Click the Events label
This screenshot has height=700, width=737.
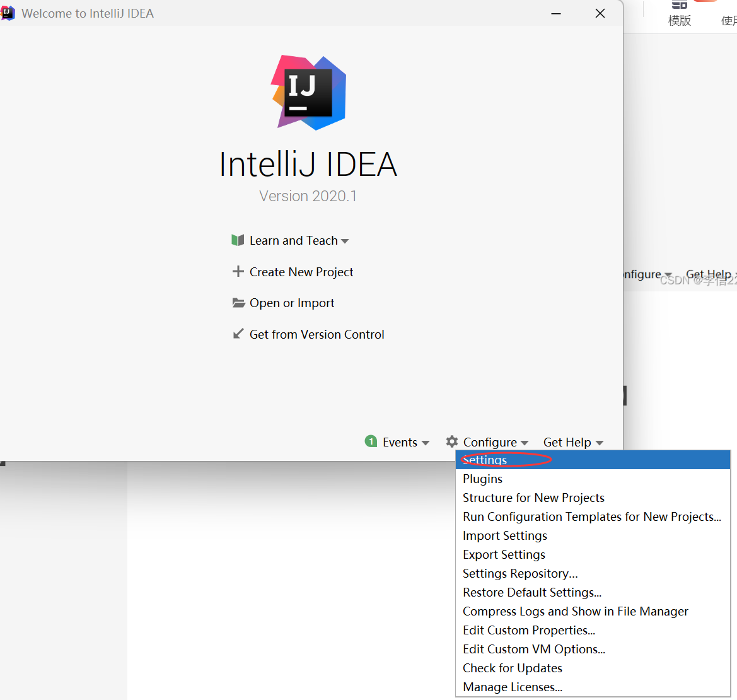[400, 442]
